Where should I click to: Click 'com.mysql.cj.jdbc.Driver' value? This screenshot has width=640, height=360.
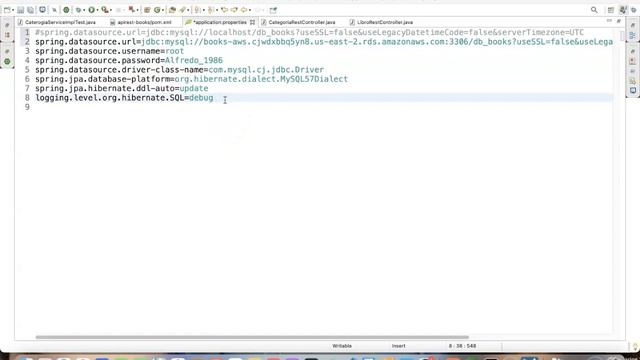point(266,70)
